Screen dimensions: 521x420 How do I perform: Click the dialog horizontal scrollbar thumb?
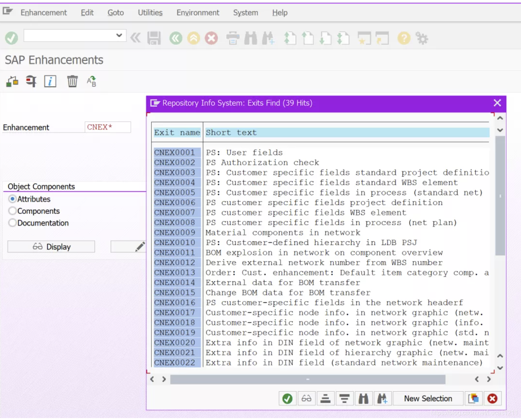pos(308,379)
